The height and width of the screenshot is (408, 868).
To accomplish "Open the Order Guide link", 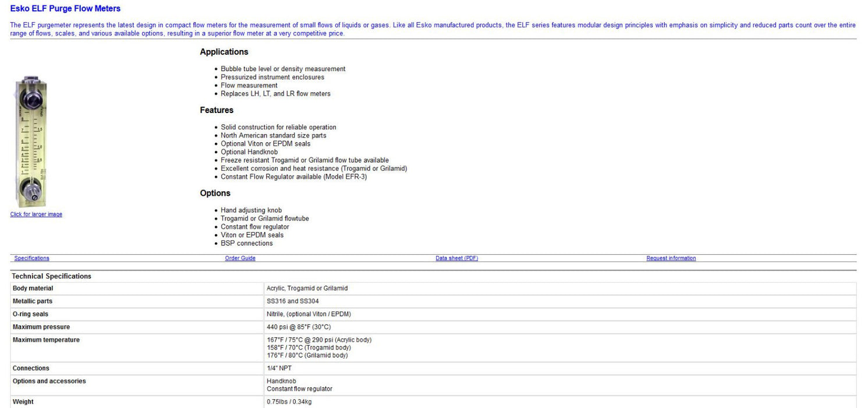I will pos(240,258).
